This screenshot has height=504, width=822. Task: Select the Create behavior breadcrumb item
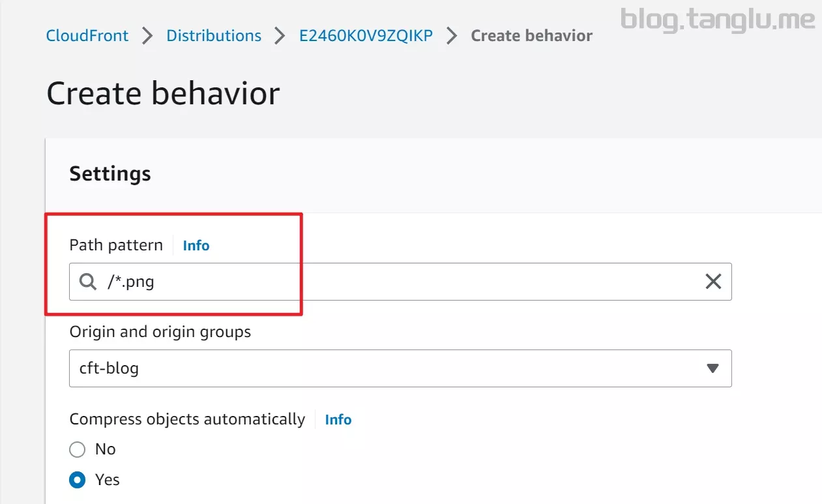pyautogui.click(x=531, y=35)
